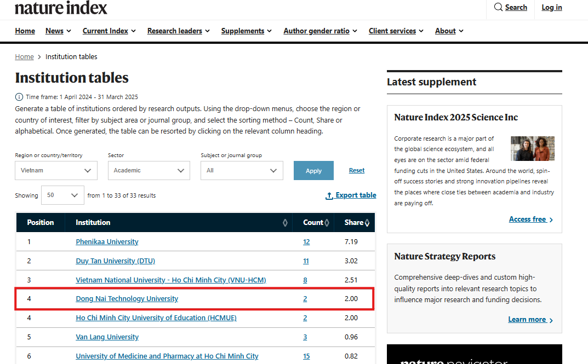This screenshot has width=588, height=364.
Task: Click count 2 for Dong Nai Technology University
Action: tap(305, 299)
